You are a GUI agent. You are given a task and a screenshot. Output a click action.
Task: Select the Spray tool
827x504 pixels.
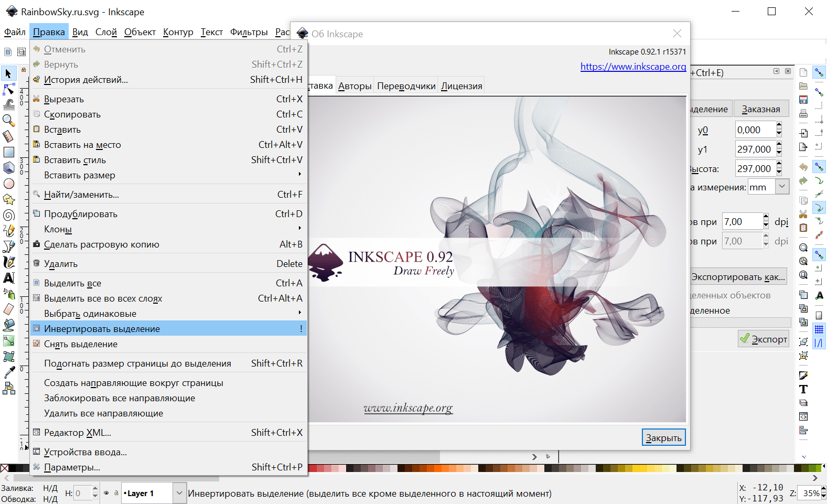pyautogui.click(x=8, y=294)
